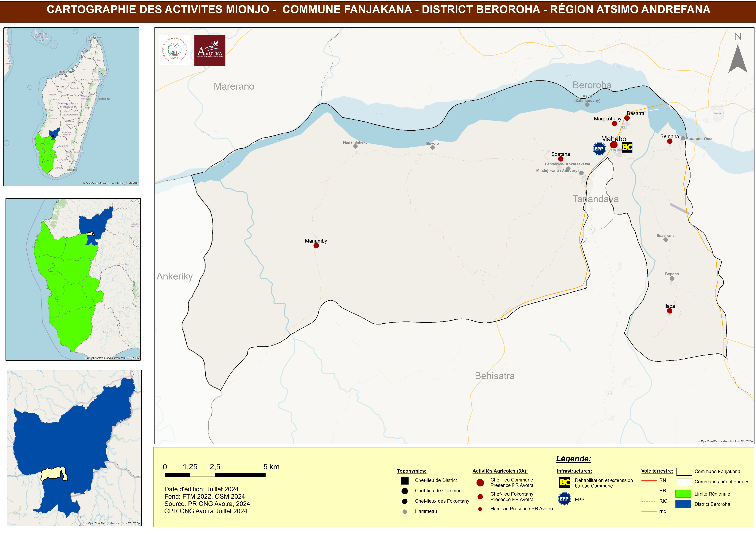Screen dimensions: 756x534
Task: Click the Légende heading
Action: coord(573,459)
